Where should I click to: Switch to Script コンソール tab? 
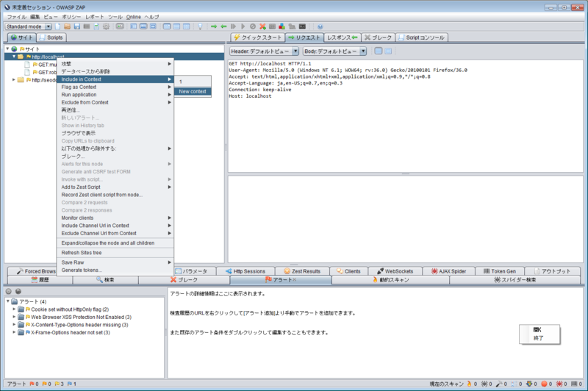(421, 37)
